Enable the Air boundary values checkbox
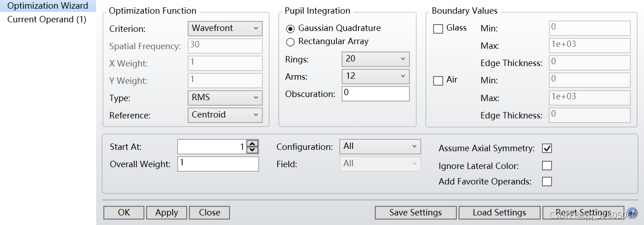The image size is (644, 225). [x=438, y=81]
